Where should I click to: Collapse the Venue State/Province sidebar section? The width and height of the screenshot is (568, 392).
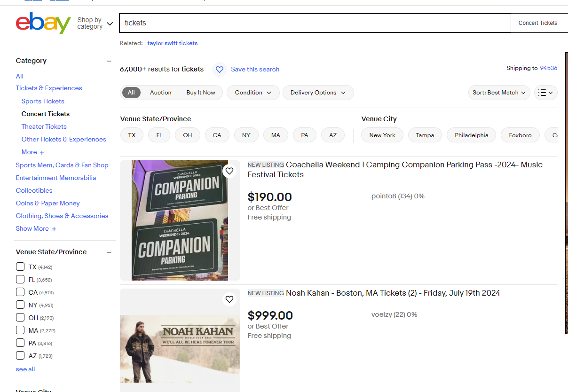[x=109, y=252]
